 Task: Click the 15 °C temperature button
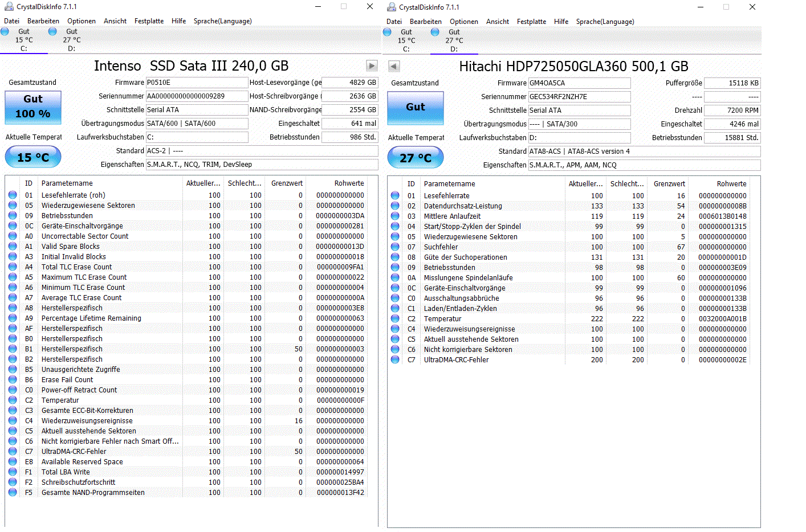33,157
